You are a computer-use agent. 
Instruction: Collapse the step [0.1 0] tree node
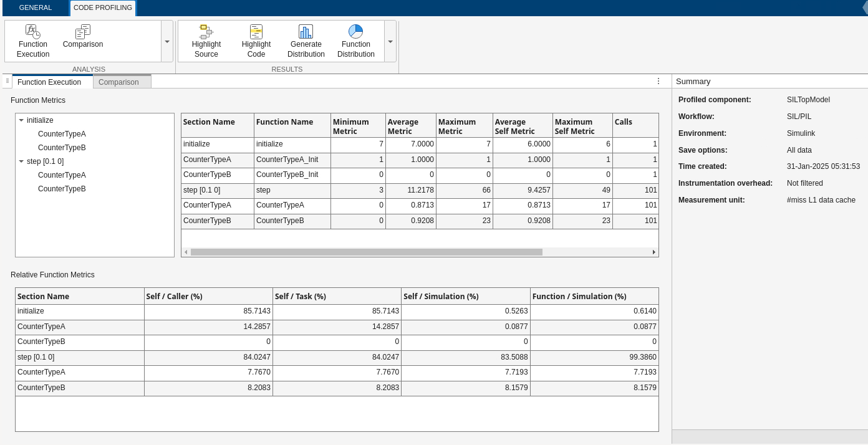pos(22,161)
